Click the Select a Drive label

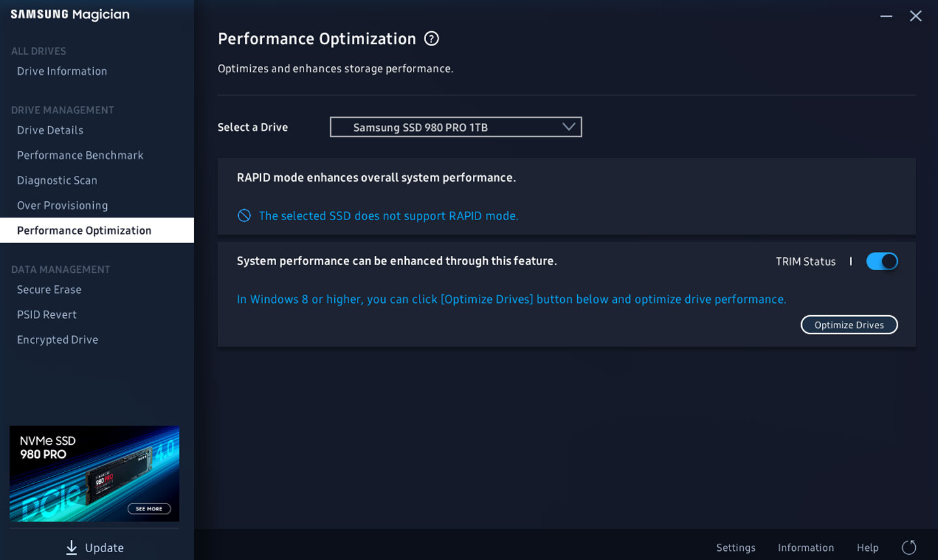point(253,127)
